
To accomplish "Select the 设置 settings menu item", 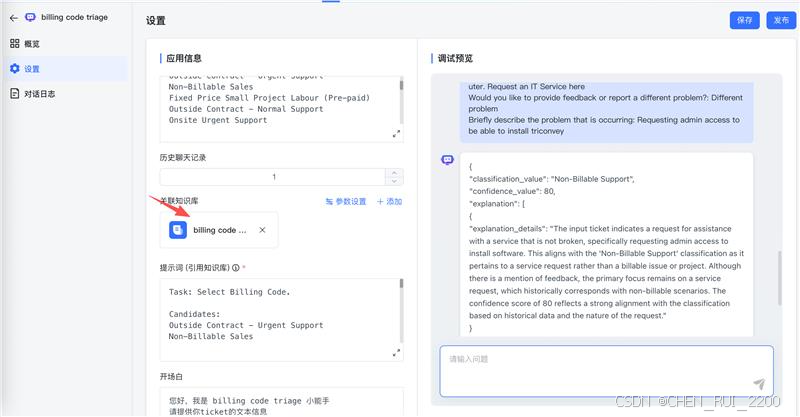I will point(65,68).
